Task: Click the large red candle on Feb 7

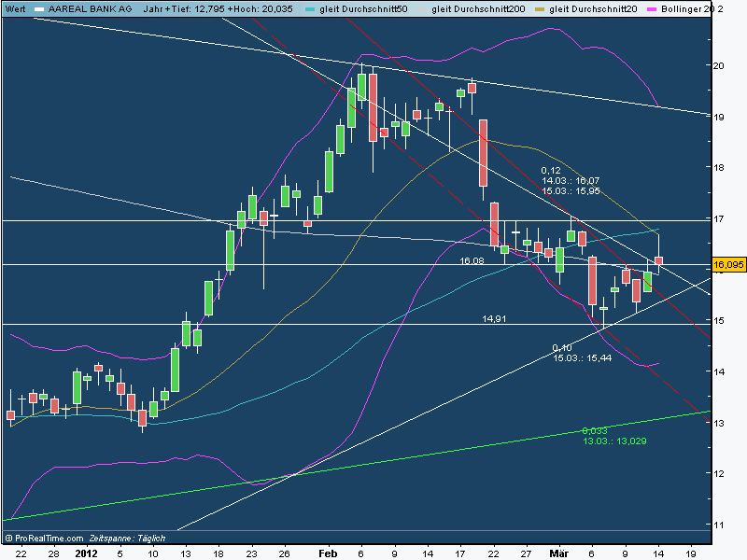Action: click(x=373, y=107)
